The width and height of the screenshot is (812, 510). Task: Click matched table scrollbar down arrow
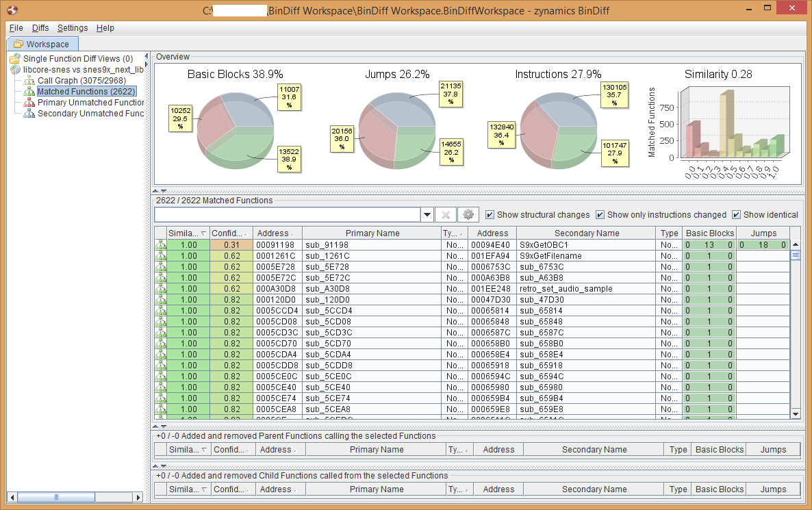pyautogui.click(x=796, y=413)
